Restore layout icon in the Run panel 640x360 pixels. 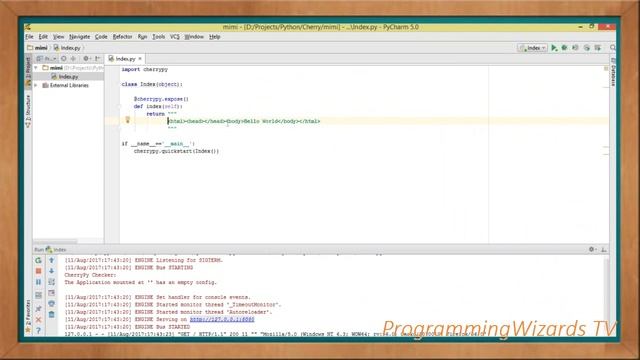click(38, 295)
